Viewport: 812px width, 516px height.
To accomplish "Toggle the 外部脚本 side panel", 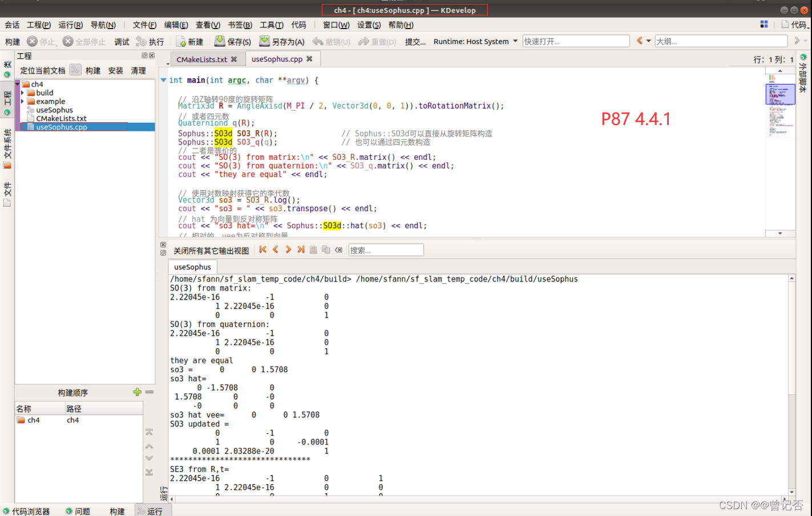I will (803, 74).
